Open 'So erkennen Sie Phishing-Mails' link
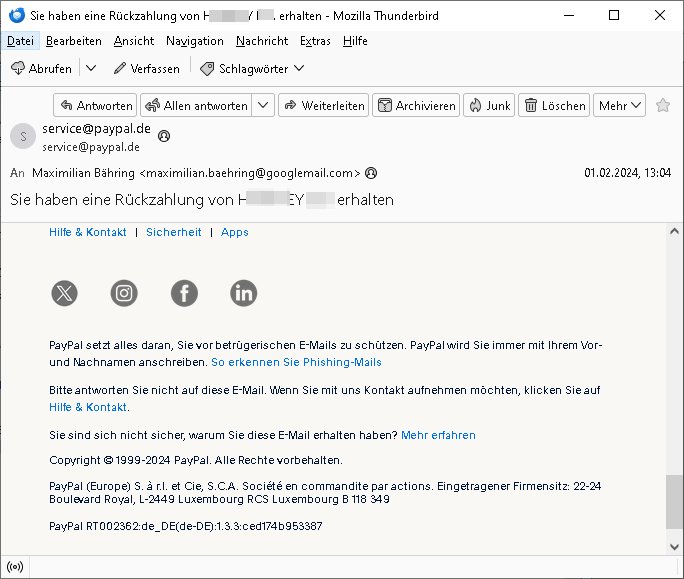Screen dimensions: 684x579 tap(296, 362)
